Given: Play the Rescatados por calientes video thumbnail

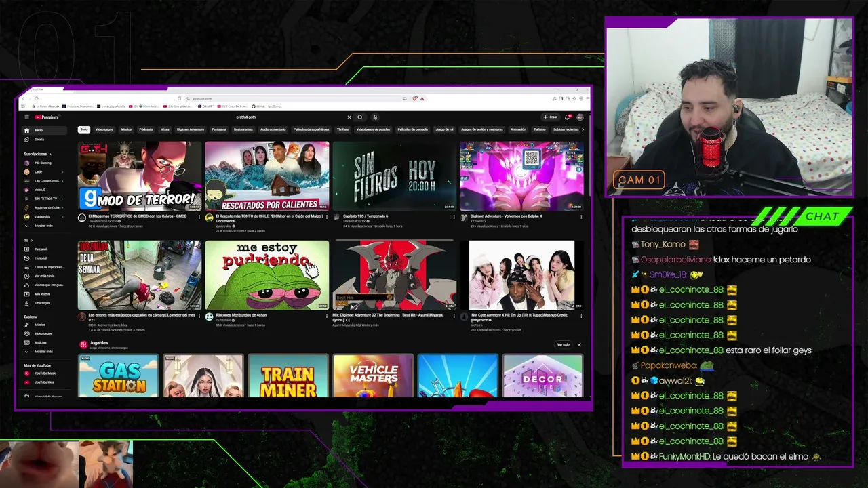Looking at the screenshot, I should [267, 176].
